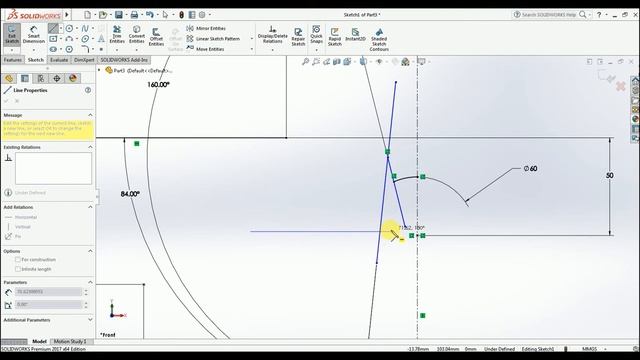Open the DimXpertManager tab icon
The image size is (640, 360).
[57, 78]
